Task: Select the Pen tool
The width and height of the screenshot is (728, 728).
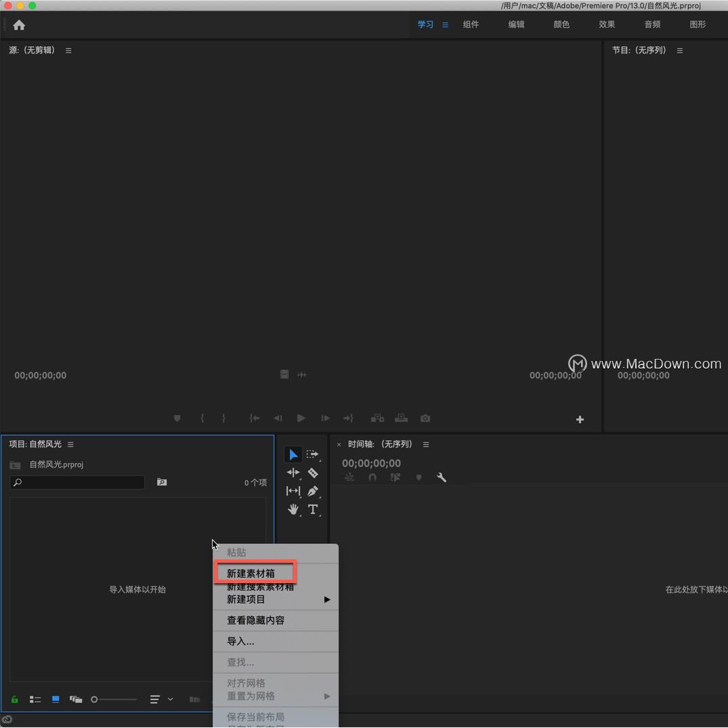Action: coord(313,491)
